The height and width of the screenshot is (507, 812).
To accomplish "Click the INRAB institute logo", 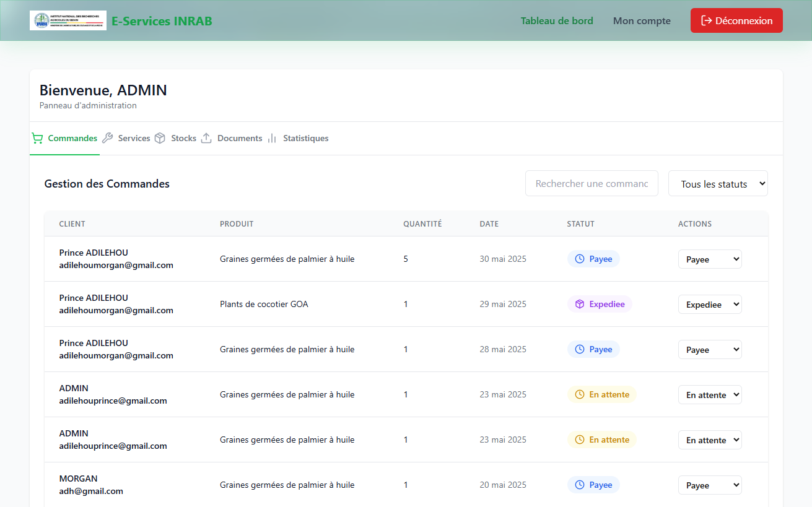I will pyautogui.click(x=68, y=20).
